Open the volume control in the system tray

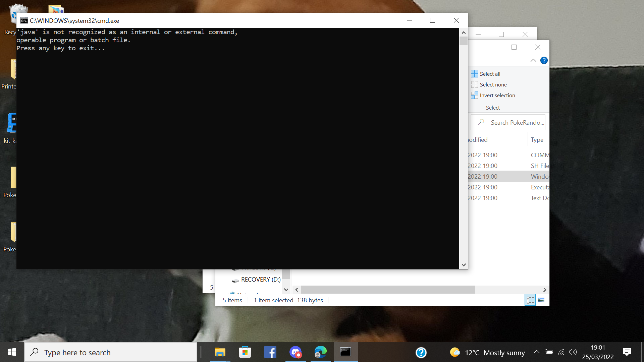pos(573,352)
